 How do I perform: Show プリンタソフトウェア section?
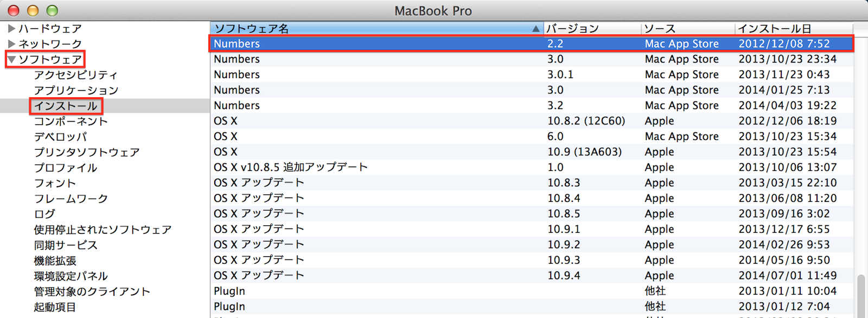click(87, 152)
